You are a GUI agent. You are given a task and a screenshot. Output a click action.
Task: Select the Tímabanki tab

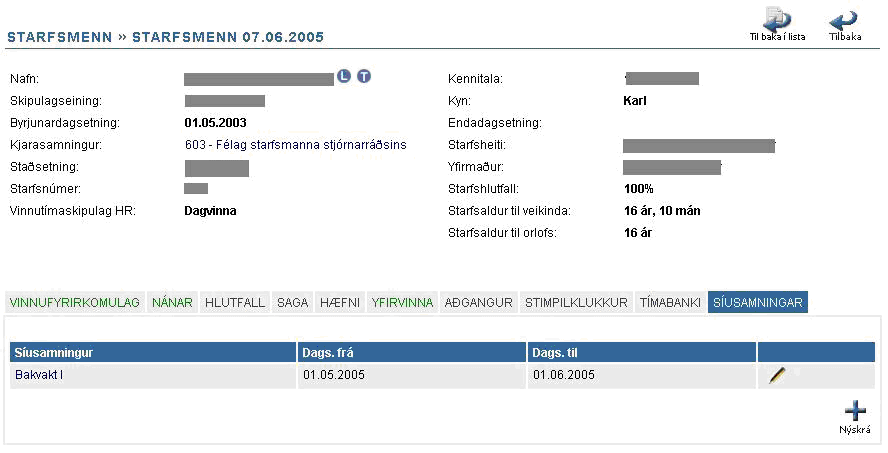[x=670, y=302]
